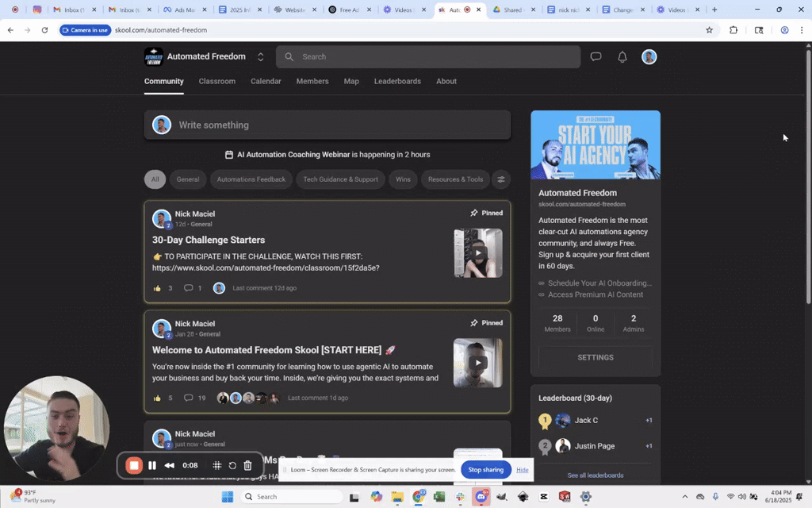812x508 pixels.
Task: Click the Camera in use indicator
Action: click(x=85, y=30)
